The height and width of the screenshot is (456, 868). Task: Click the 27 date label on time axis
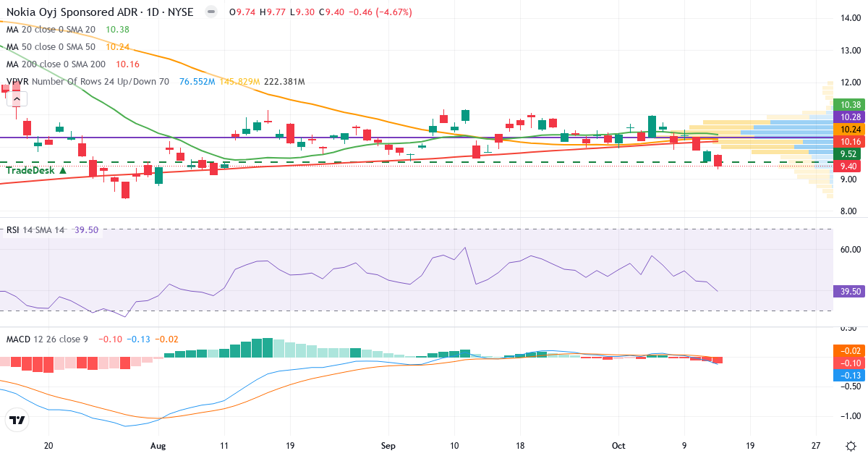[x=815, y=445]
